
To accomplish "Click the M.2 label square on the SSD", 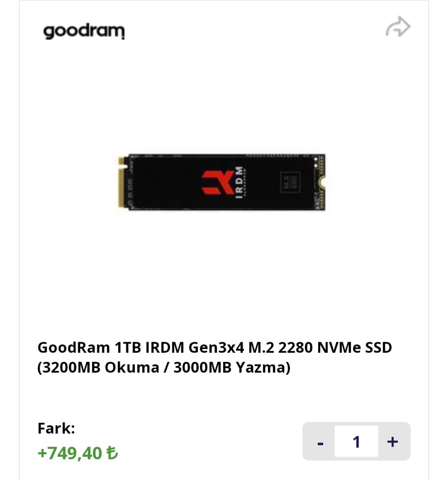I will 290,182.
